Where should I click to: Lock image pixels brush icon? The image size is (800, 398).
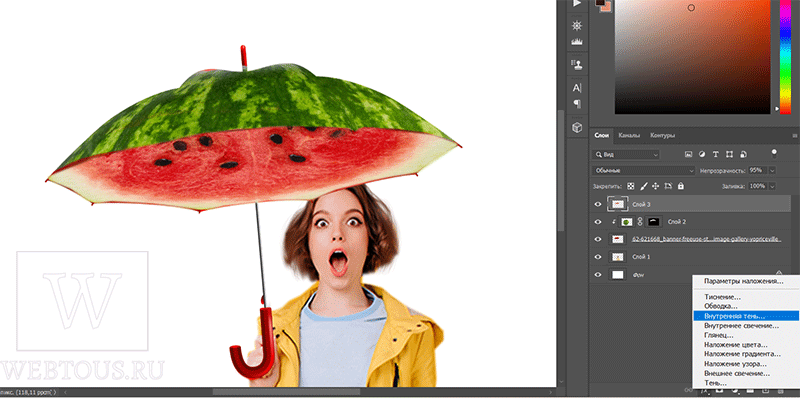[x=643, y=186]
